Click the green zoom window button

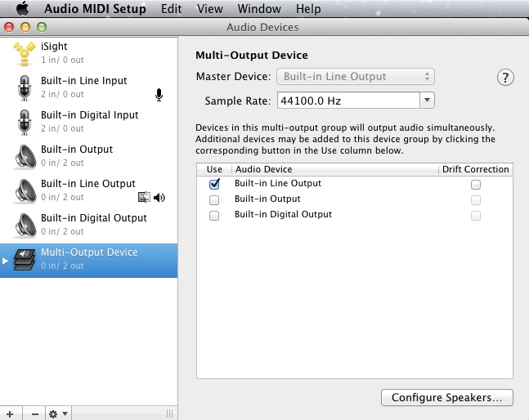(x=42, y=27)
